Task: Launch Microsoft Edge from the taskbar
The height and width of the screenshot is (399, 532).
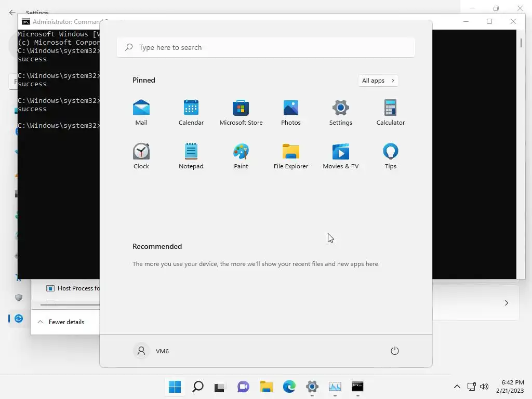Action: click(x=289, y=387)
